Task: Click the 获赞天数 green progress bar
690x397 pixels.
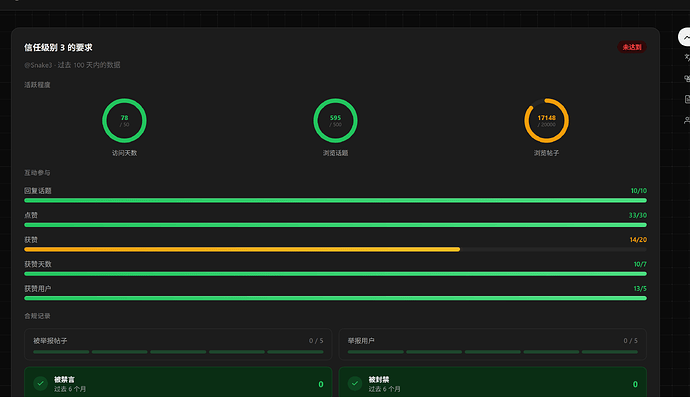Action: pyautogui.click(x=335, y=274)
